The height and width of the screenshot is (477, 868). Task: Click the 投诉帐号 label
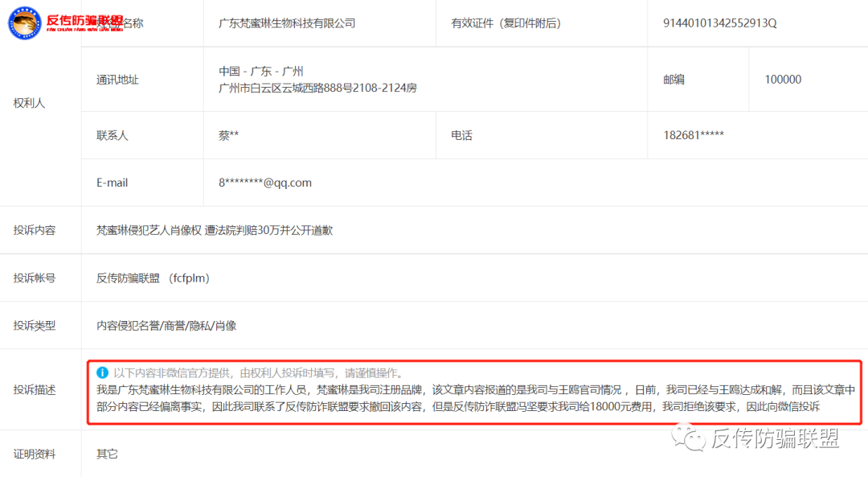35,278
